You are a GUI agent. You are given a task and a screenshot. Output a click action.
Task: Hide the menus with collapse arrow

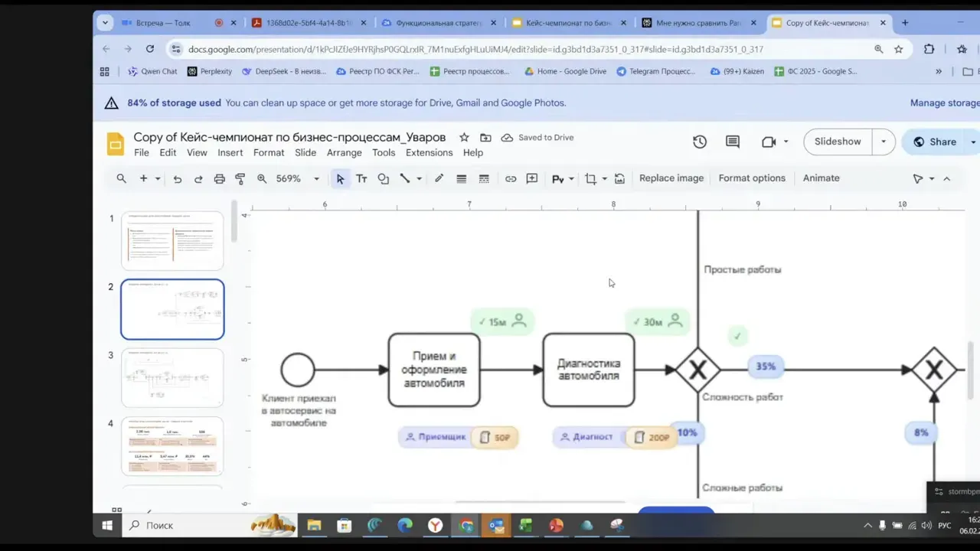[946, 178]
